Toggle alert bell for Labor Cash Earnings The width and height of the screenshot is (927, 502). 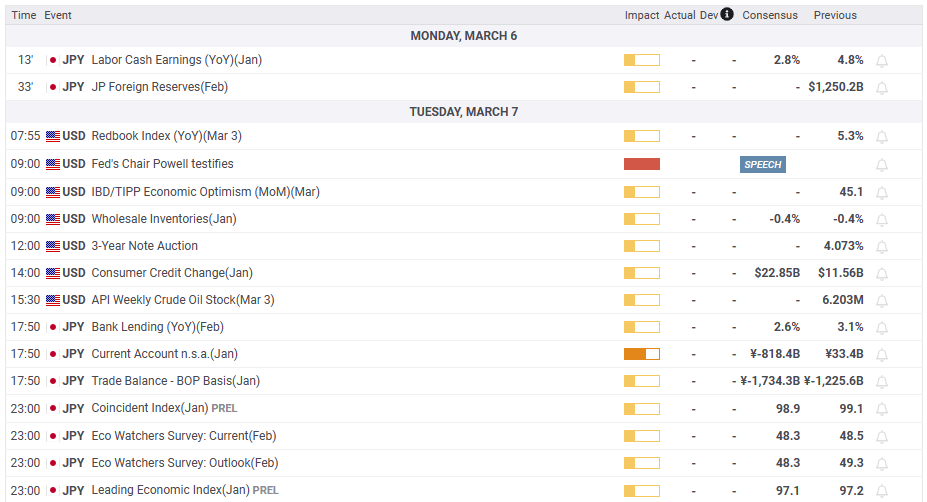click(882, 60)
